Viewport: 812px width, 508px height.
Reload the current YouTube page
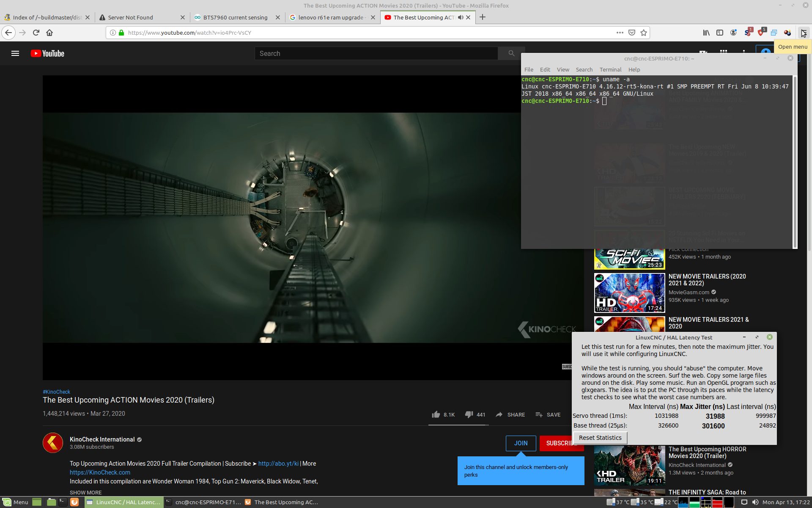[36, 33]
